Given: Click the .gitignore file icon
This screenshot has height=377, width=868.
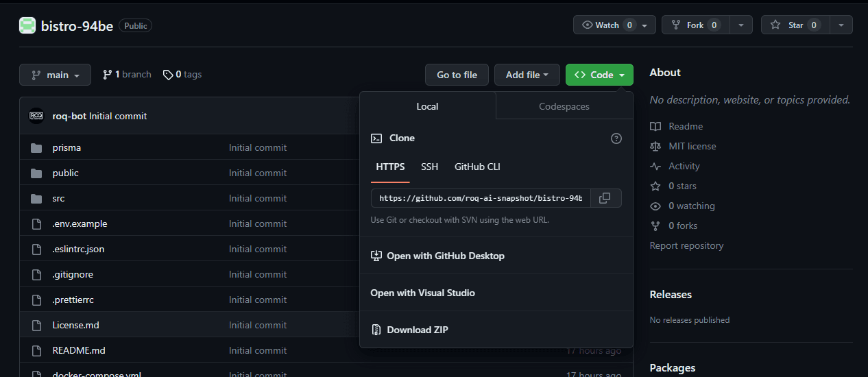Looking at the screenshot, I should (36, 274).
